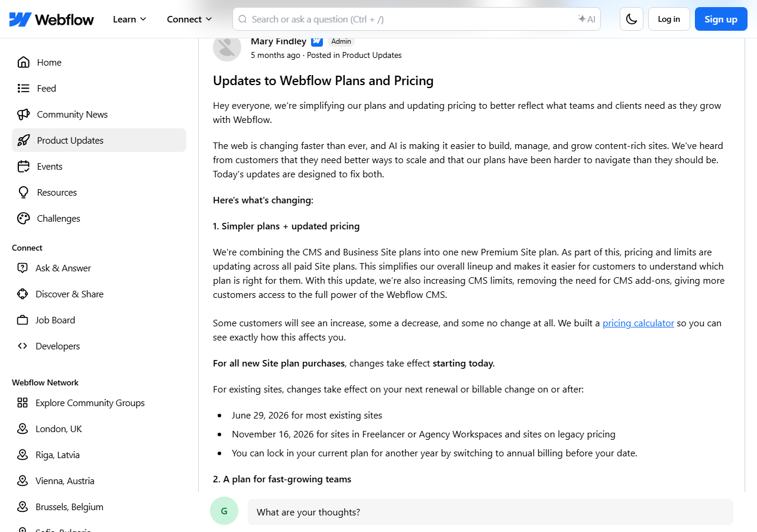Click the Discover & Share icon
Viewport: 757px width, 532px height.
[22, 294]
